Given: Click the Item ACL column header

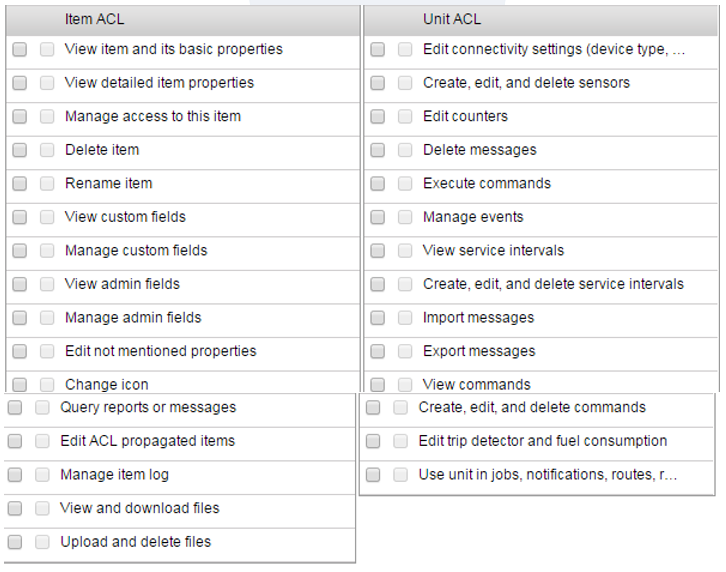Looking at the screenshot, I should click(95, 19).
